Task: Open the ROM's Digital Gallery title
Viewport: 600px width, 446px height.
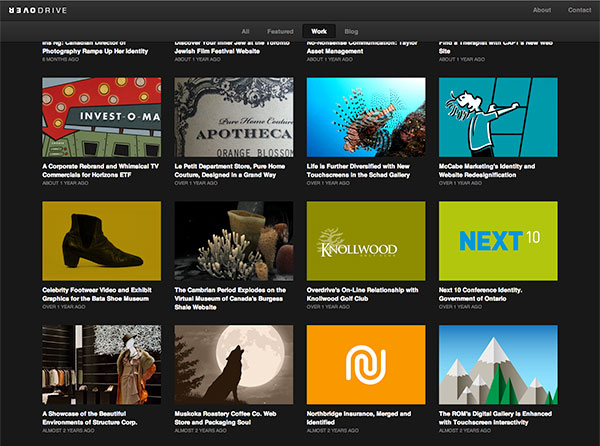Action: 495,418
